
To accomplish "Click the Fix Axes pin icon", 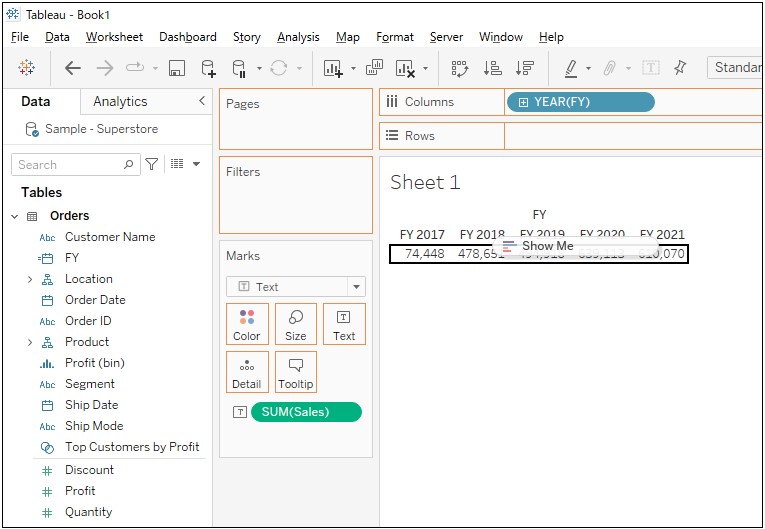I will click(680, 68).
